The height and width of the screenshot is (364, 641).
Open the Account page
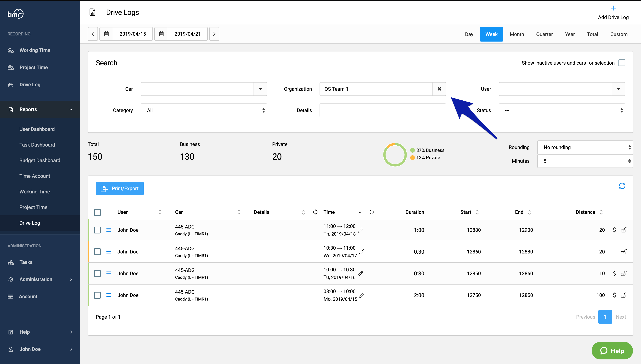tap(28, 297)
